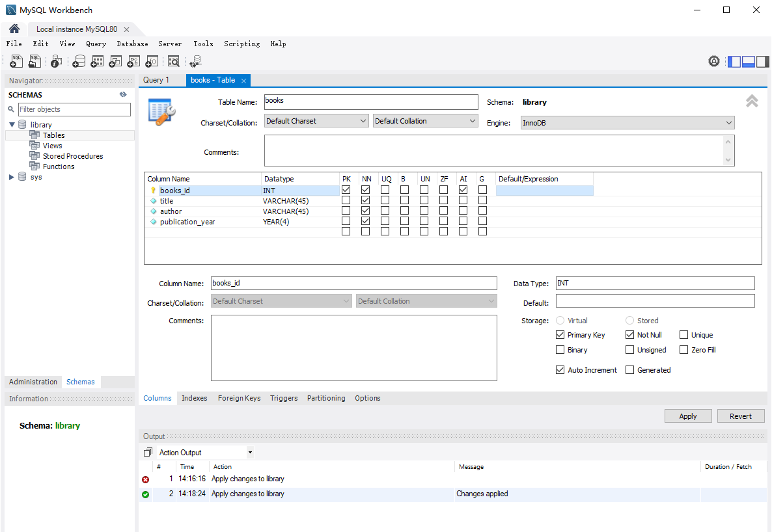The width and height of the screenshot is (772, 532).
Task: Enable the Zero Fill checkbox
Action: click(684, 349)
